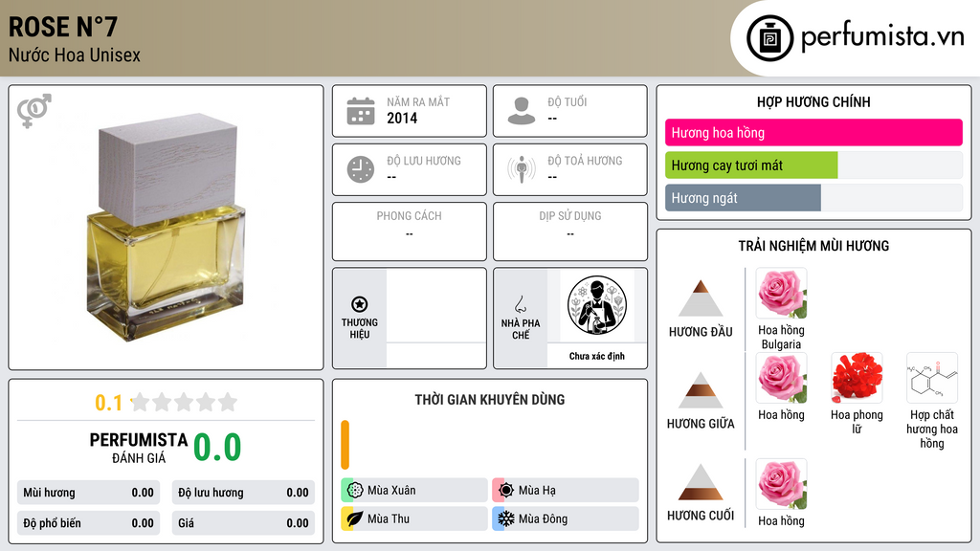980x551 pixels.
Task: Click the ROSE N°7 title
Action: (62, 27)
